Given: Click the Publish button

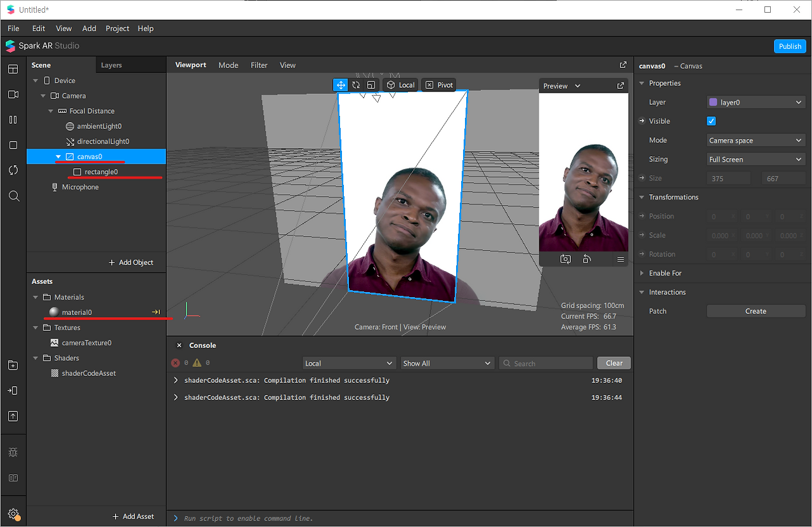Looking at the screenshot, I should pos(790,46).
